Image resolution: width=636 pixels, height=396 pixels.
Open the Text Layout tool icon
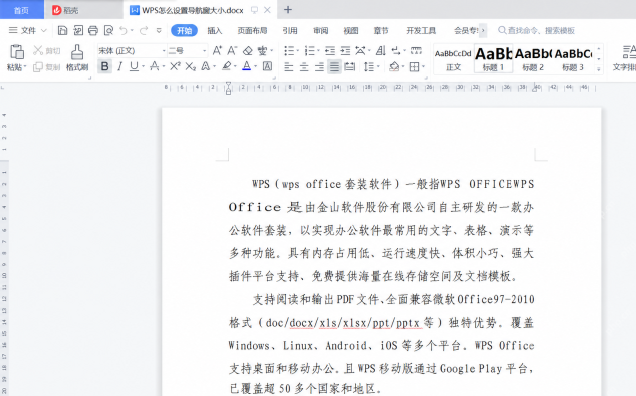[x=629, y=52]
